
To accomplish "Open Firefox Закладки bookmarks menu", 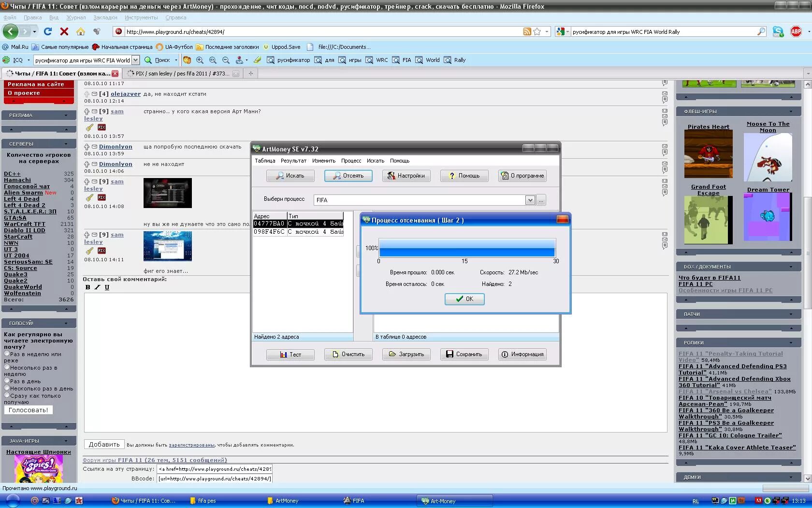I will pyautogui.click(x=105, y=17).
